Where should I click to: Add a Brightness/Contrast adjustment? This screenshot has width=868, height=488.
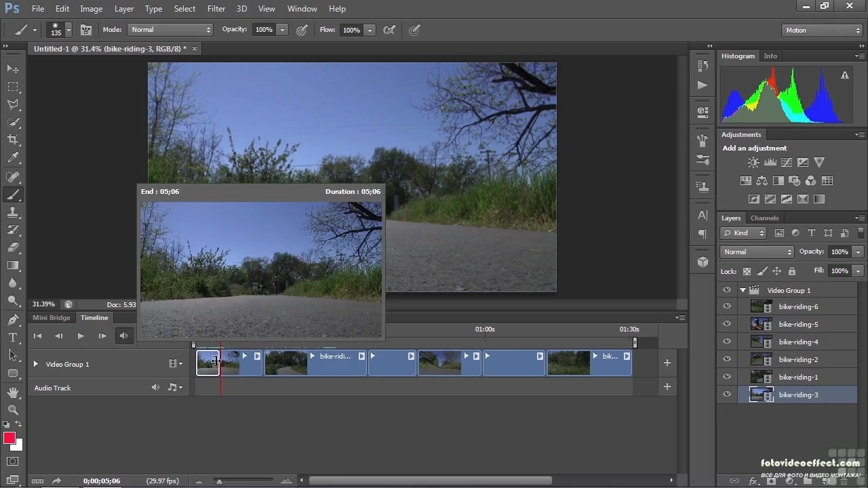coord(753,163)
